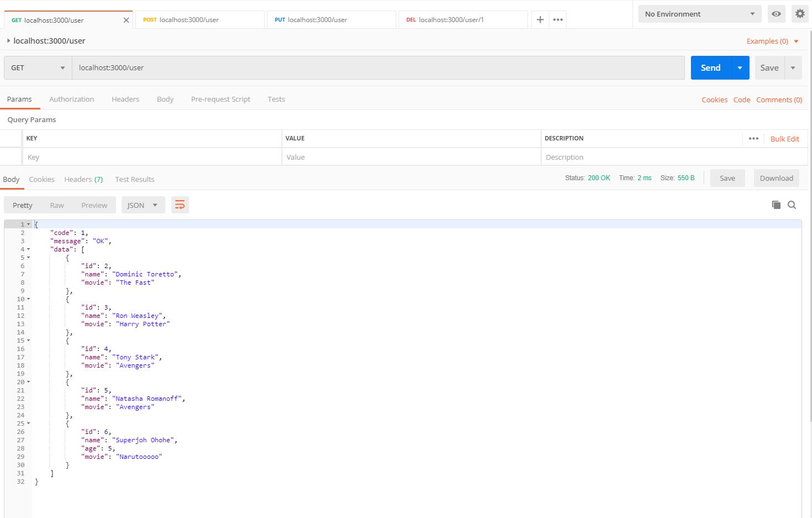Click the 200 OK status text
The image size is (812, 518).
(599, 178)
